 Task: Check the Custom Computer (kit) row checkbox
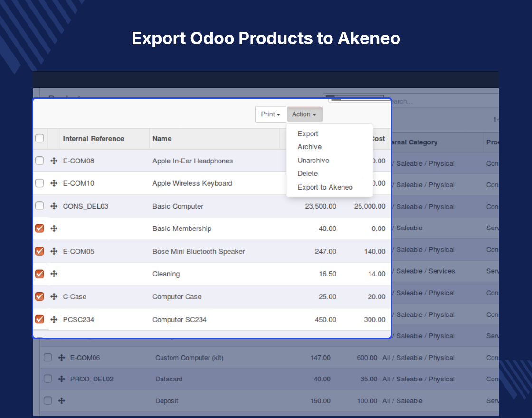(x=48, y=357)
